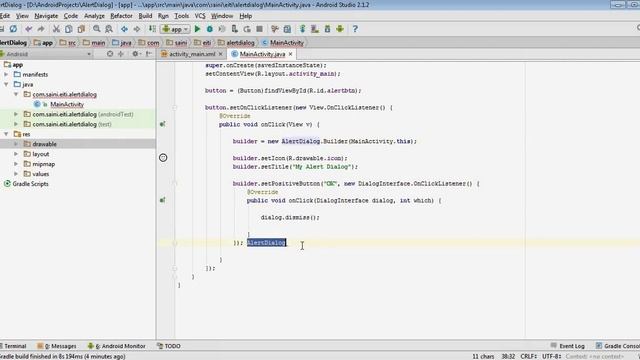Click the Copy icon in toolbar
The height and width of the screenshot is (360, 640).
tap(69, 29)
